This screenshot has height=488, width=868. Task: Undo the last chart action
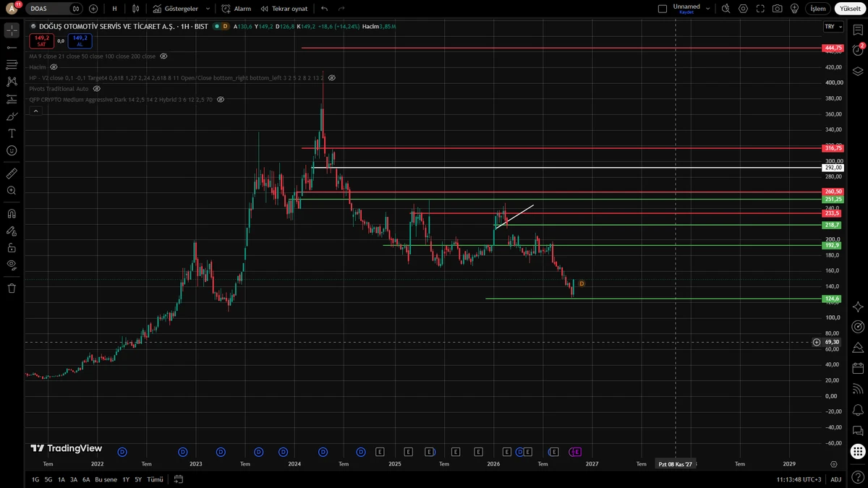click(325, 9)
